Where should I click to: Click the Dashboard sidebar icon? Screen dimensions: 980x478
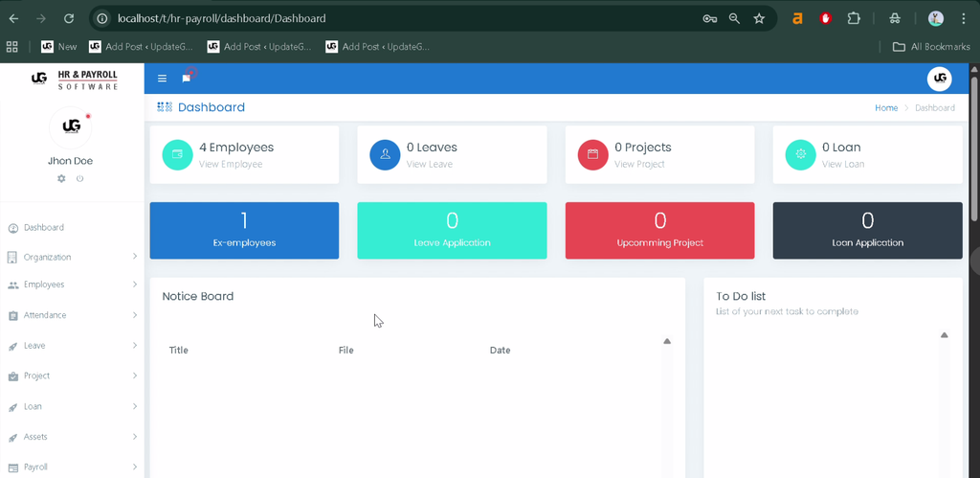13,228
